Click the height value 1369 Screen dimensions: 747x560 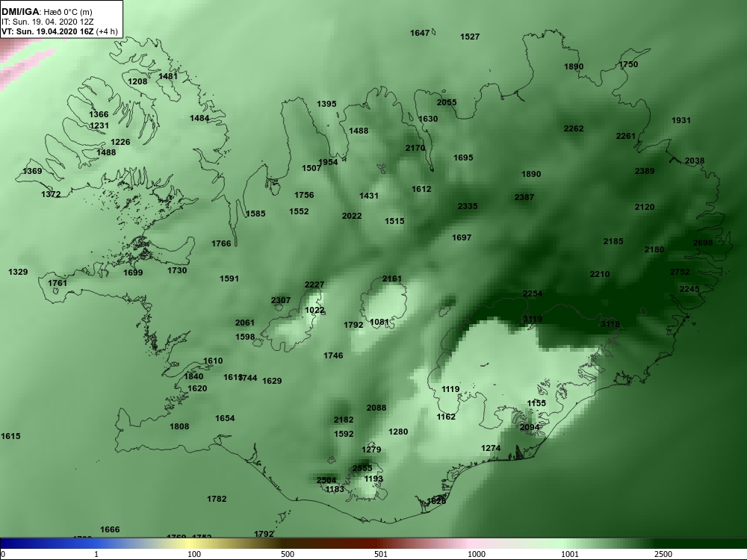point(32,171)
